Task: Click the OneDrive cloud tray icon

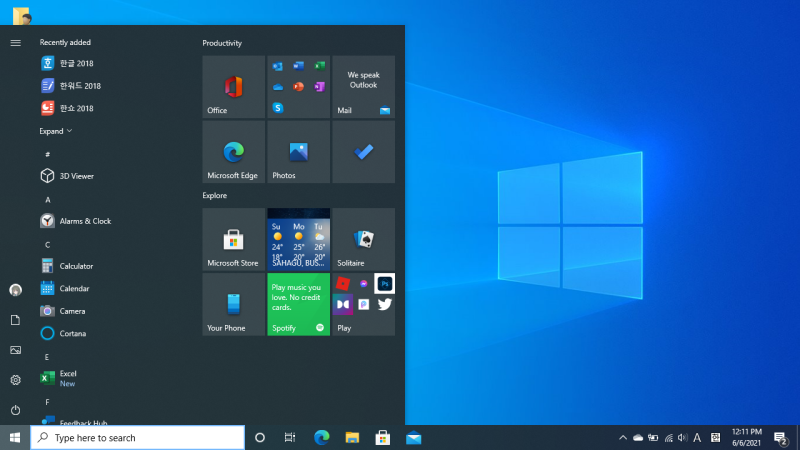Action: pyautogui.click(x=638, y=438)
